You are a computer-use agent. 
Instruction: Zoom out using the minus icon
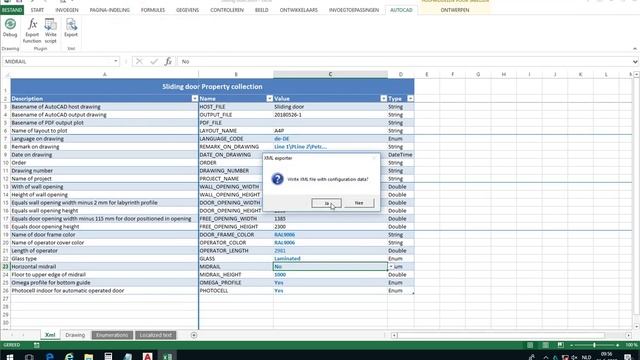coord(571,345)
